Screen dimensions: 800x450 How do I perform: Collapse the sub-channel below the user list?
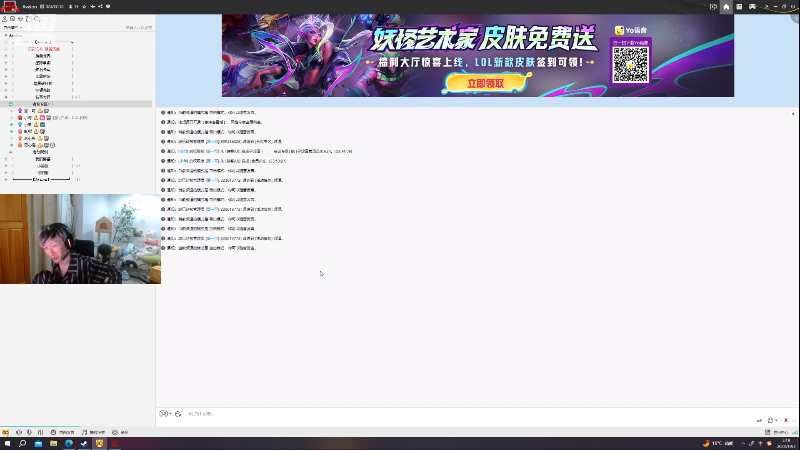click(10, 152)
